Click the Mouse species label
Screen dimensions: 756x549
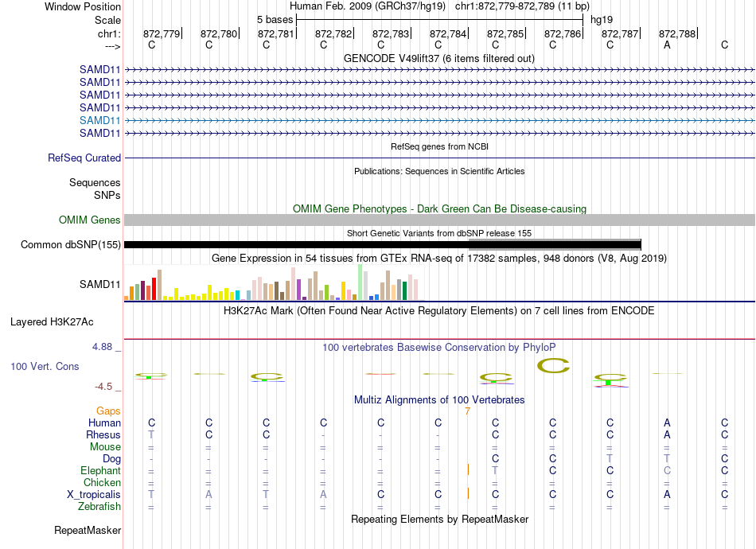105,447
